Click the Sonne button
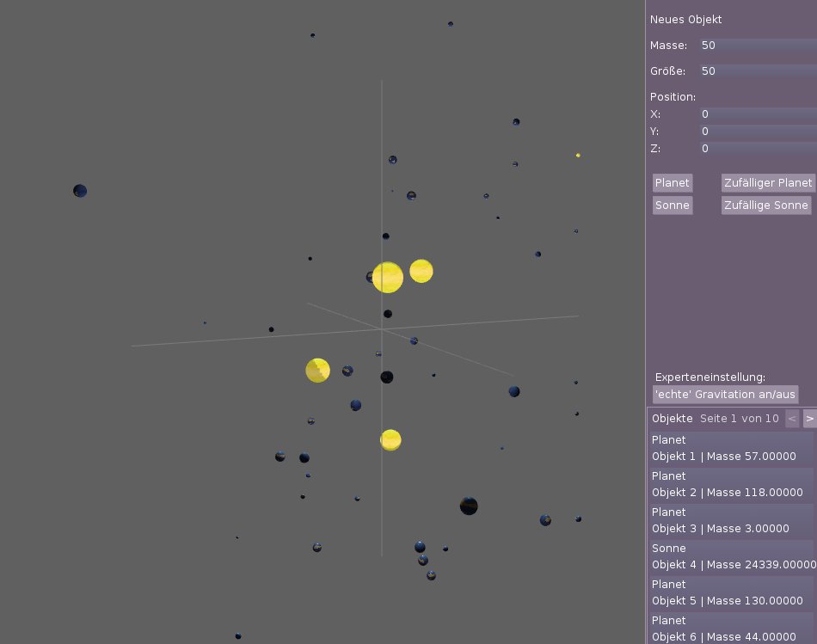The image size is (817, 644). pyautogui.click(x=673, y=205)
